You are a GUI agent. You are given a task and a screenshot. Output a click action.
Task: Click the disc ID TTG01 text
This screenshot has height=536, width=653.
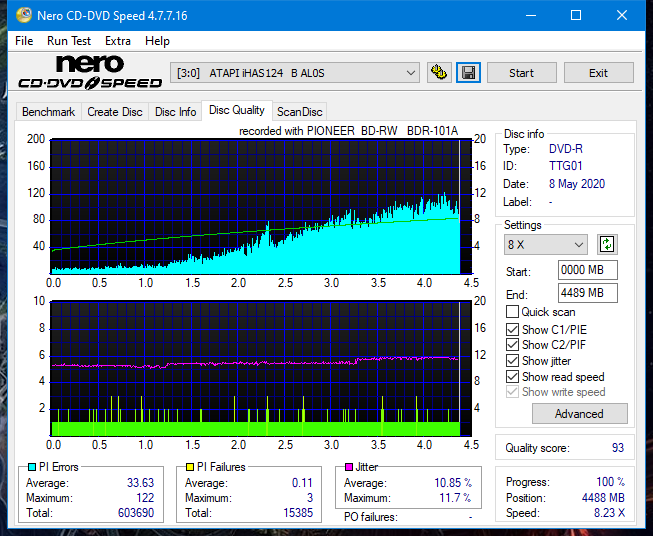[x=566, y=166]
